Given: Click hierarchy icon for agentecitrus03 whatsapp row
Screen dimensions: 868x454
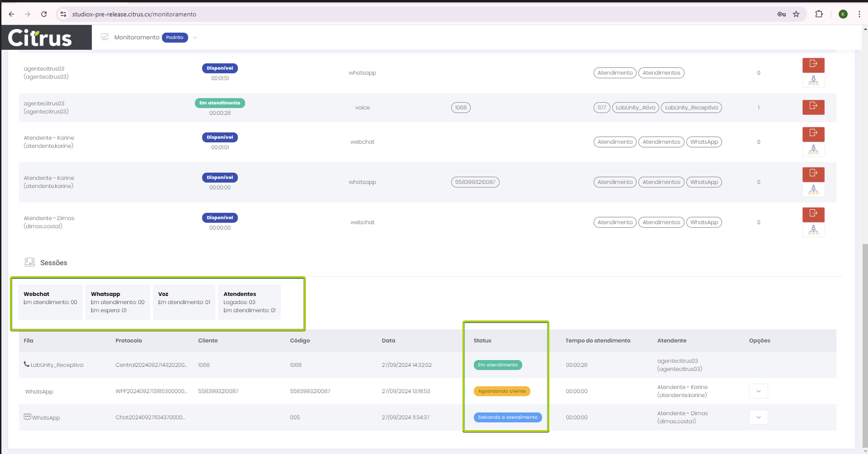Looking at the screenshot, I should point(813,81).
